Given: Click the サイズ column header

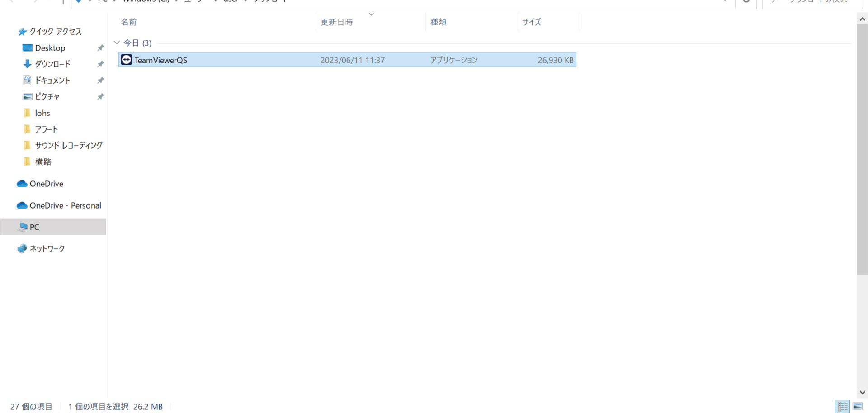Looking at the screenshot, I should (531, 22).
